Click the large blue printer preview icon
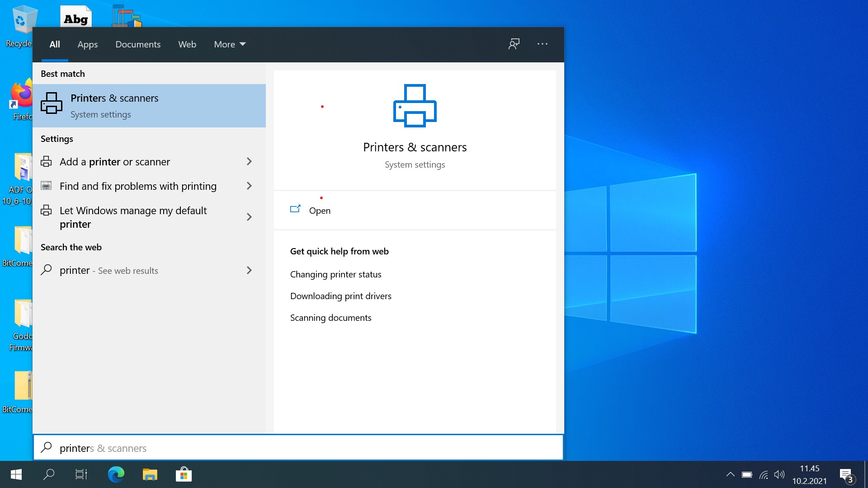Viewport: 868px width, 488px height. click(x=415, y=106)
